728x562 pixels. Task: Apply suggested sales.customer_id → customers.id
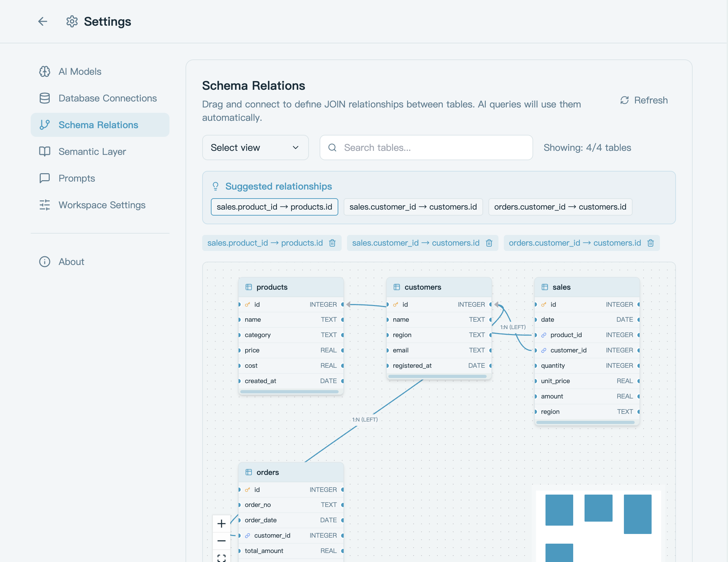(413, 207)
